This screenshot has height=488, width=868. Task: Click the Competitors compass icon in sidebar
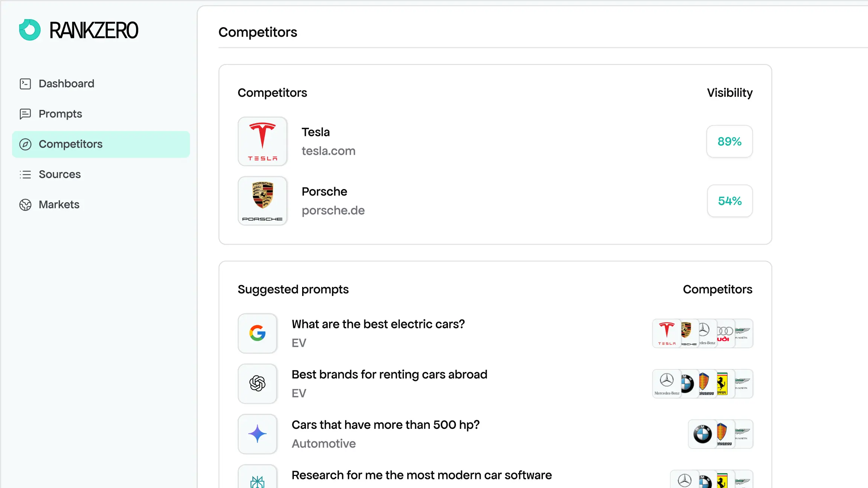click(25, 144)
